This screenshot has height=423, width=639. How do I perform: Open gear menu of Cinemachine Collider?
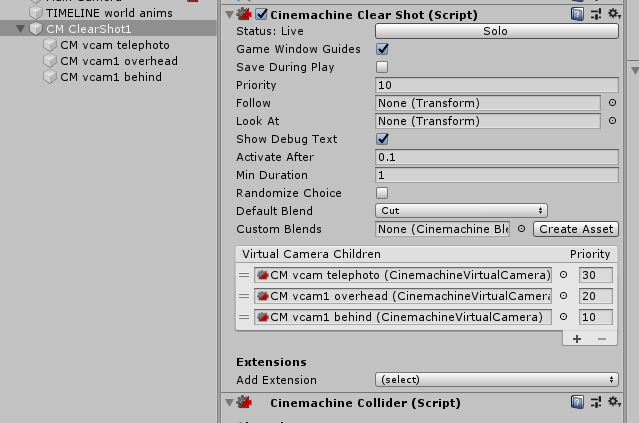pos(614,402)
